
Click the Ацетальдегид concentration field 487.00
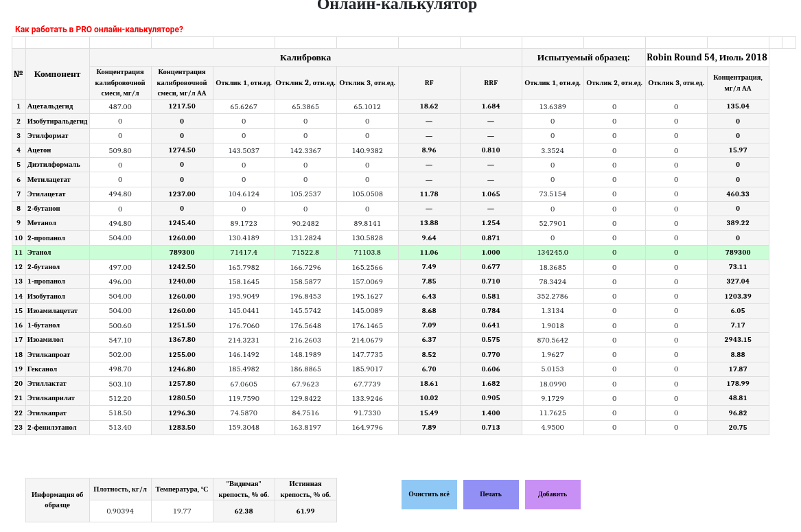coord(120,106)
